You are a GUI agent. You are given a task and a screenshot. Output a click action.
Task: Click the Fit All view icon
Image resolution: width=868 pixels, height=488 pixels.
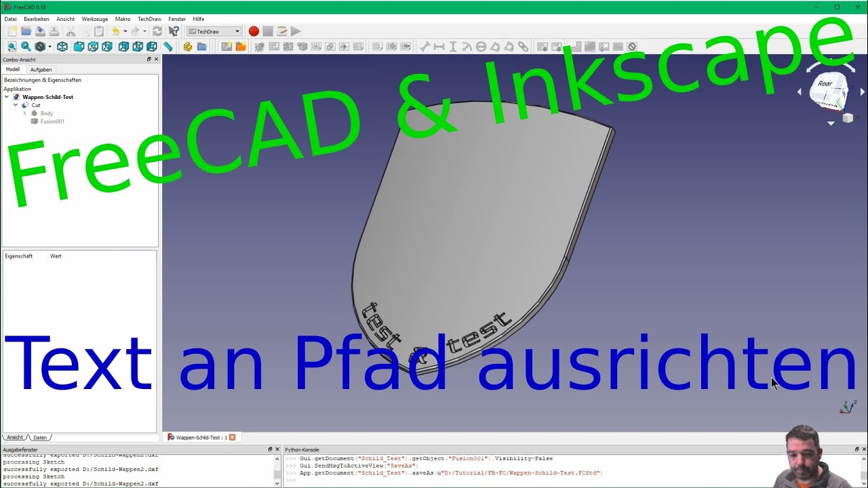click(x=12, y=47)
